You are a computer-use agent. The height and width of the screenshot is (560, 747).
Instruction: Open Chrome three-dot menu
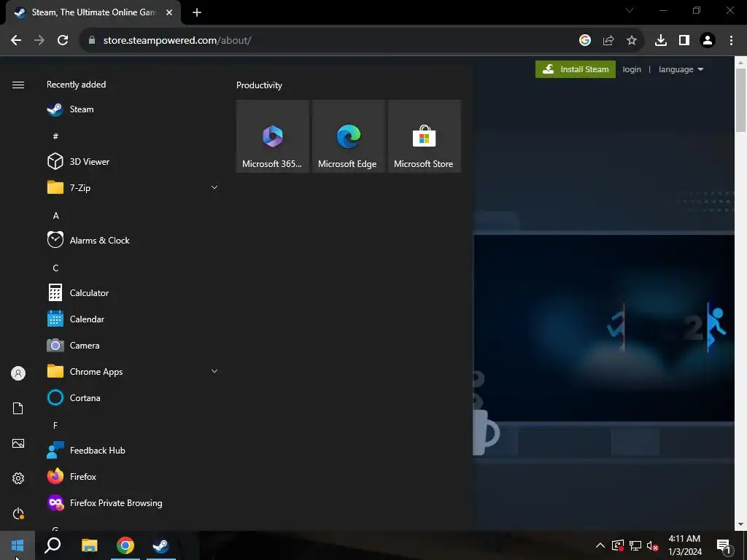pos(731,41)
